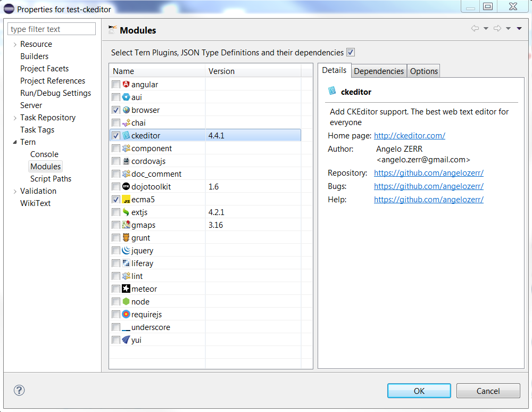
Task: Click inside the type filter text field
Action: click(x=51, y=28)
